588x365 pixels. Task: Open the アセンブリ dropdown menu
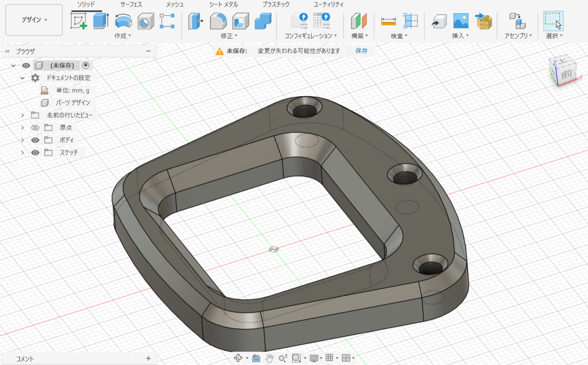518,36
